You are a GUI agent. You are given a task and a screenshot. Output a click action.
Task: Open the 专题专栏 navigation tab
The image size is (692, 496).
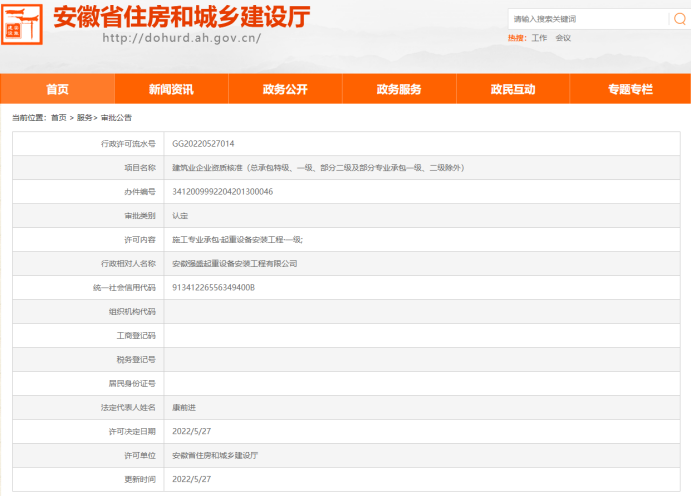point(630,89)
